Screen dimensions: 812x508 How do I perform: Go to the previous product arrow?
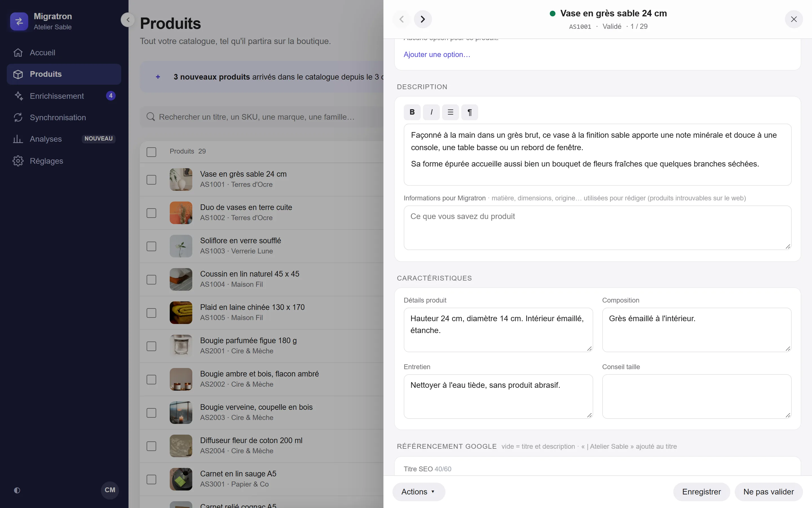point(402,19)
